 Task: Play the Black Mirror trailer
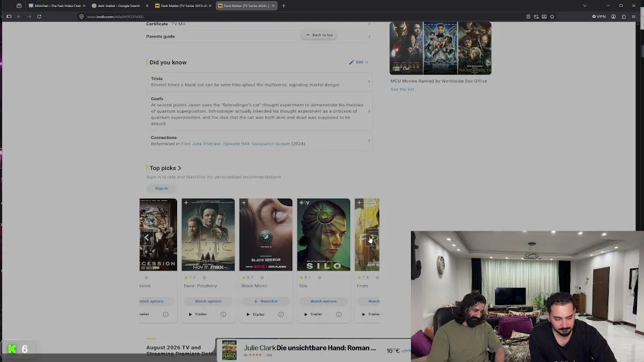(x=256, y=314)
